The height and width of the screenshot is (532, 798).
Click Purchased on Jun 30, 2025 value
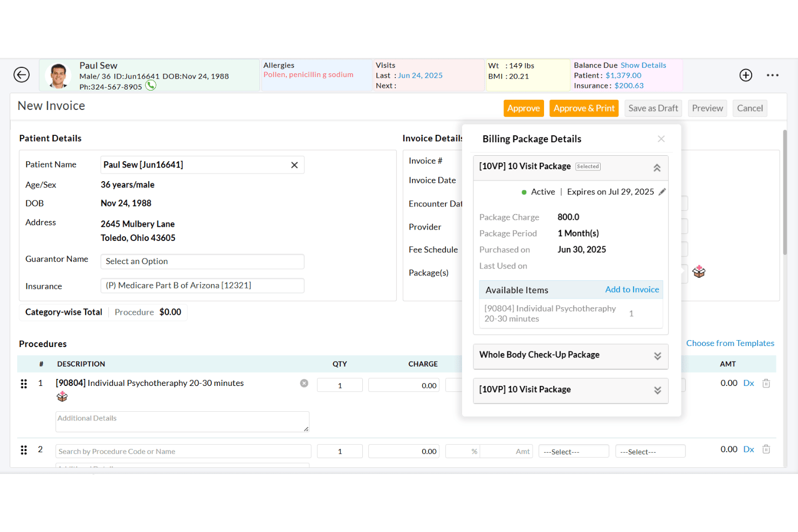[582, 250]
